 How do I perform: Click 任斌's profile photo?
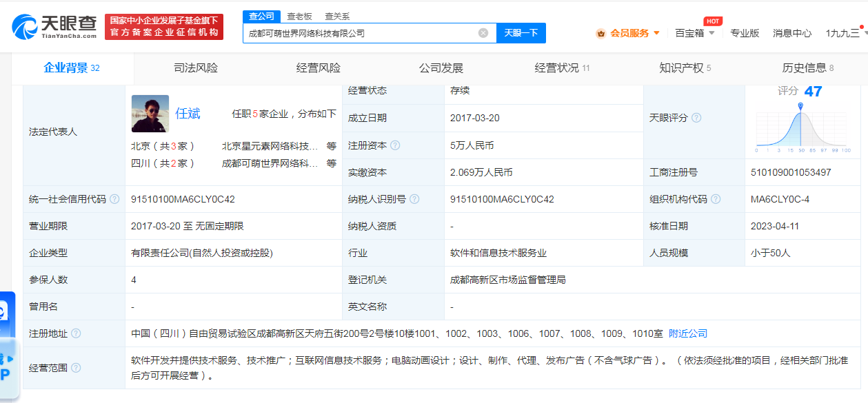[150, 114]
